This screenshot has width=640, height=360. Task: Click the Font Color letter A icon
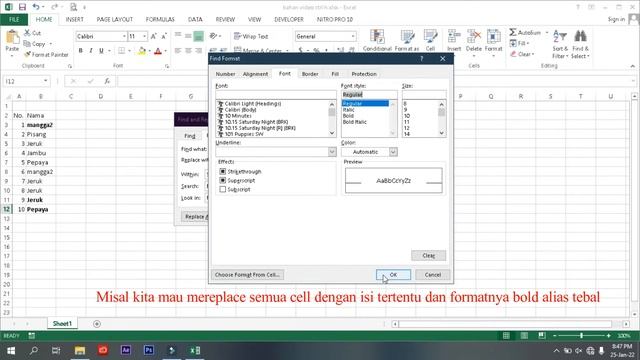(158, 51)
